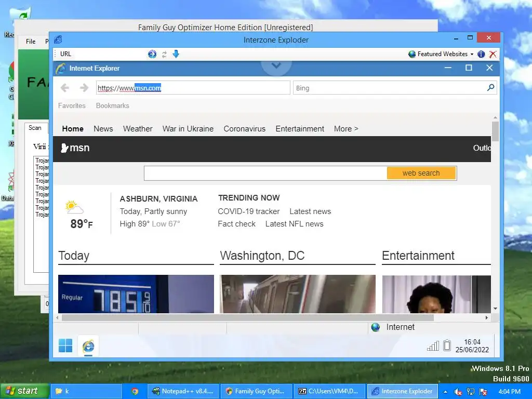Open the Fact check link
The width and height of the screenshot is (532, 399).
236,224
